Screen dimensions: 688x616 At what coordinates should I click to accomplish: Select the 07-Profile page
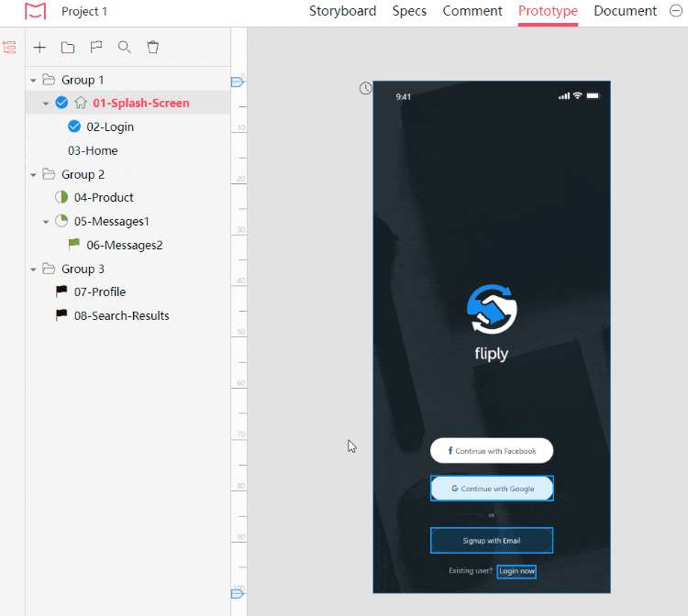point(100,292)
